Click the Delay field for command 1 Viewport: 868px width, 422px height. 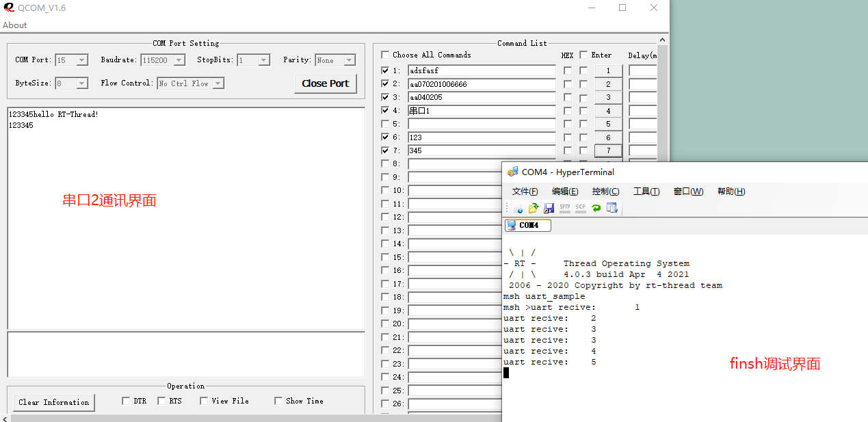pyautogui.click(x=642, y=70)
